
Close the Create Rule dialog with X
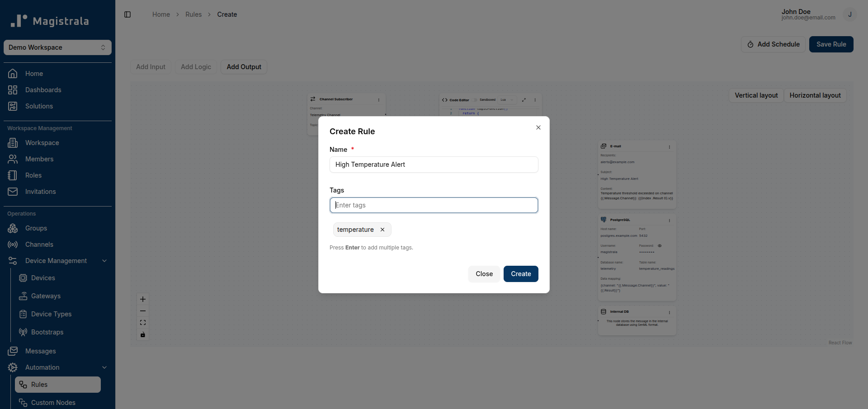pos(538,127)
